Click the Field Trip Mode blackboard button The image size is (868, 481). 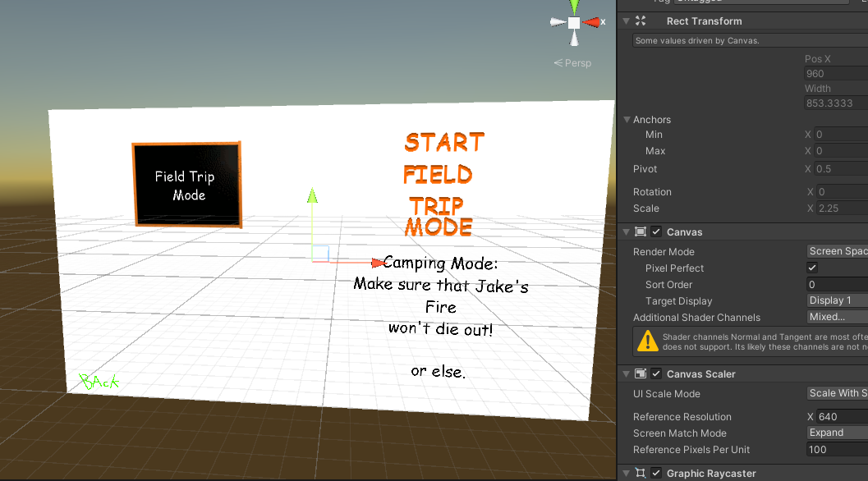point(187,185)
